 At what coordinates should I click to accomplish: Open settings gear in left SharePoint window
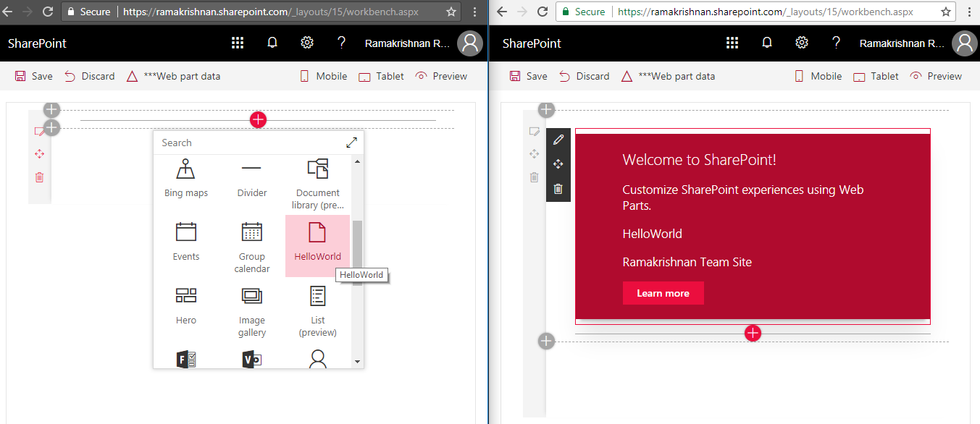click(x=307, y=43)
